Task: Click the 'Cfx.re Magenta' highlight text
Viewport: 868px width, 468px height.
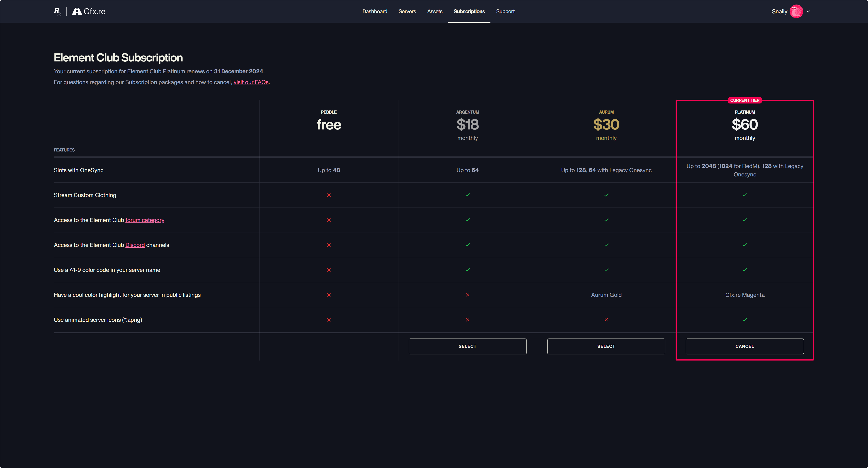Action: point(745,295)
